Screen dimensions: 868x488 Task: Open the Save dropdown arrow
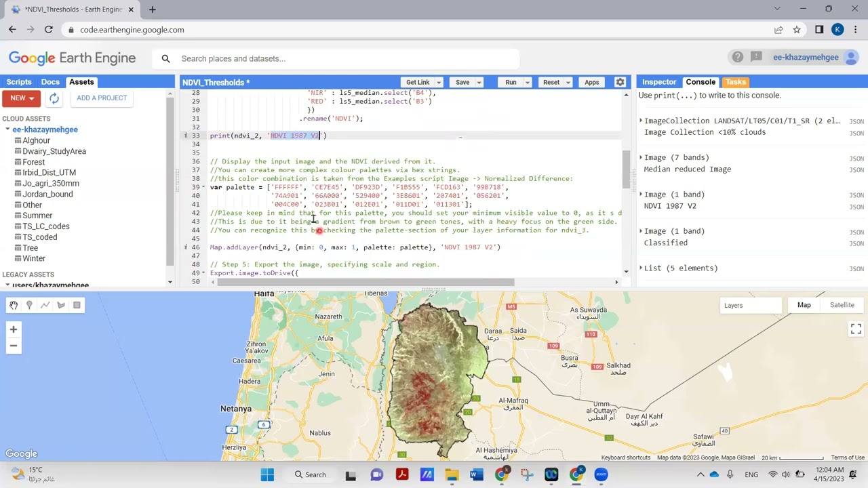[x=479, y=83]
